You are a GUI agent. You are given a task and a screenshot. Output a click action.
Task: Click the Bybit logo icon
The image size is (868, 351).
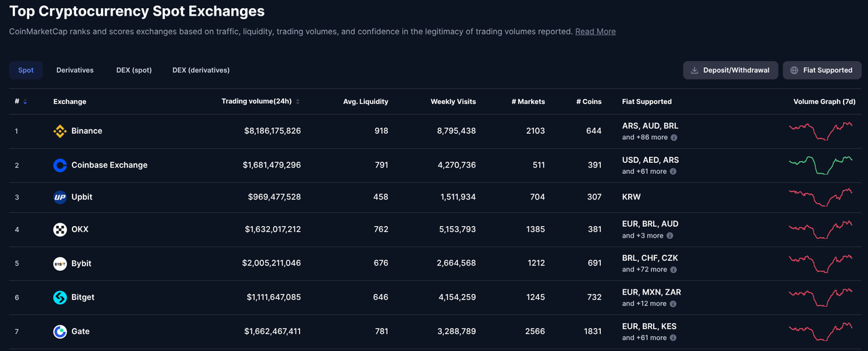pos(60,263)
